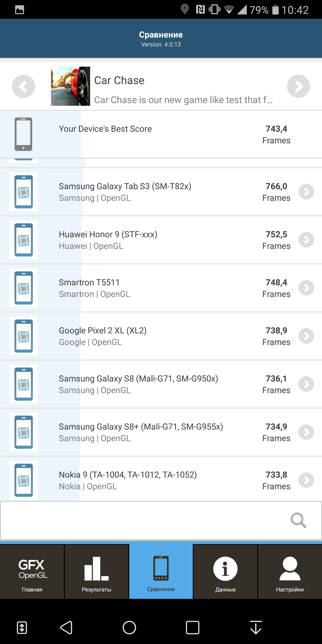Viewport: 322px width, 644px height.
Task: Open the Google Pixel 2 XL entry
Action: point(161,336)
